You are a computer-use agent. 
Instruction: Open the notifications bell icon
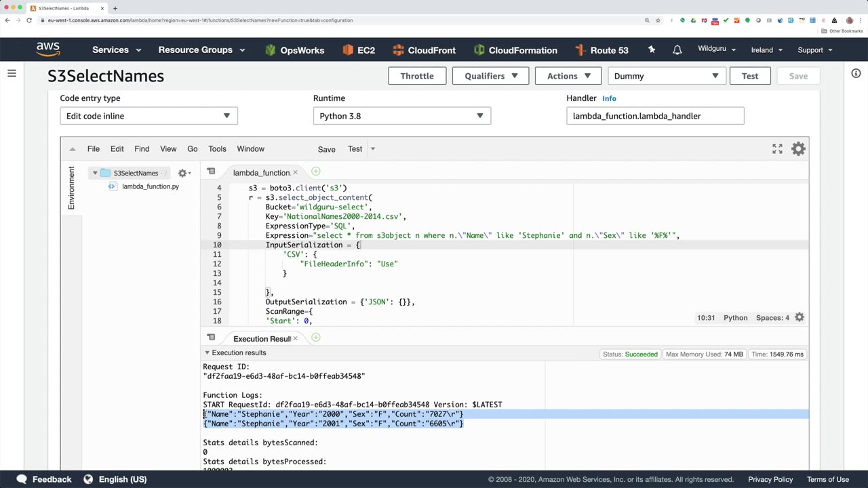[677, 50]
